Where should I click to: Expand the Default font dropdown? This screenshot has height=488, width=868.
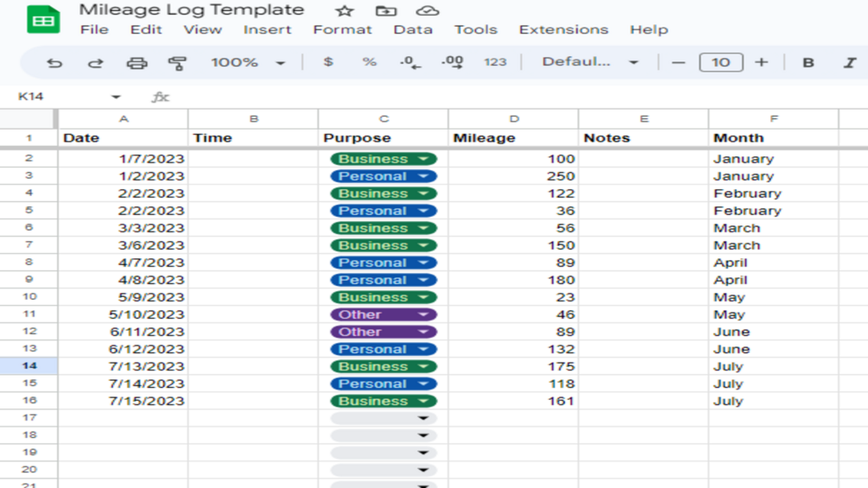pyautogui.click(x=590, y=62)
